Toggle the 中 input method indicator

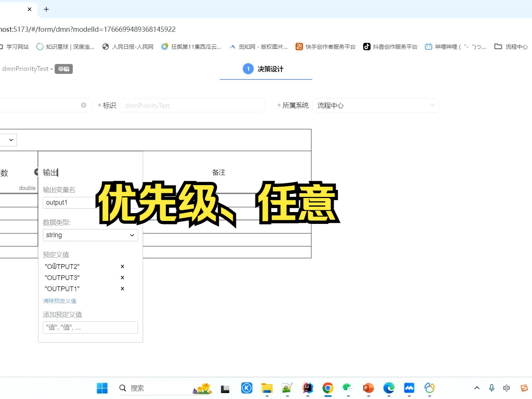(x=507, y=388)
